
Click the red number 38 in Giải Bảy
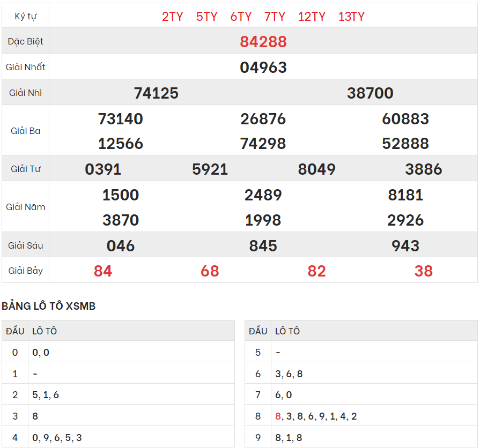tap(423, 271)
